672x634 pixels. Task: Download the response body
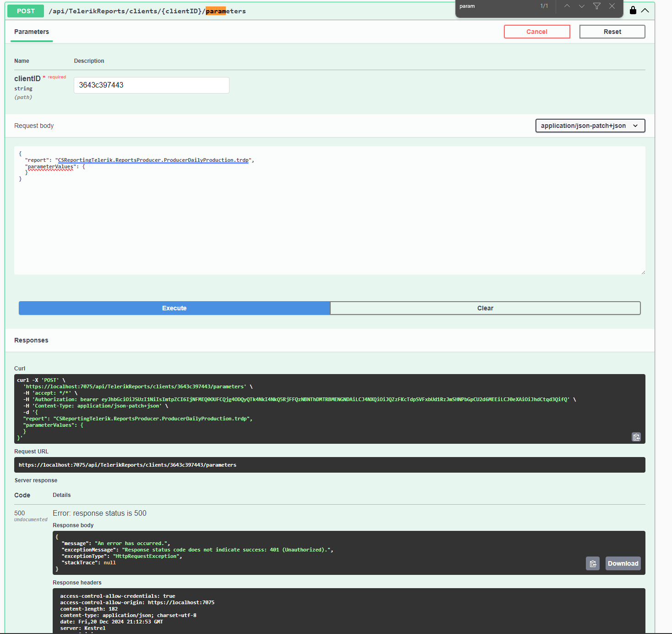coord(623,563)
